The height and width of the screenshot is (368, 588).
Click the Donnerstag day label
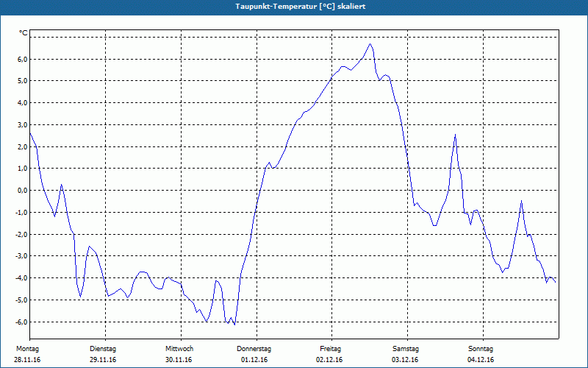pos(254,349)
